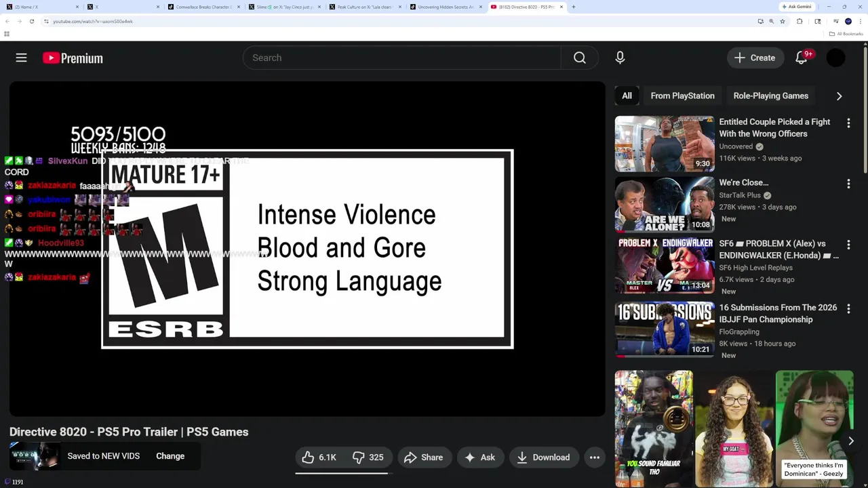Open 'You sound familiar tho' Short

pyautogui.click(x=654, y=428)
